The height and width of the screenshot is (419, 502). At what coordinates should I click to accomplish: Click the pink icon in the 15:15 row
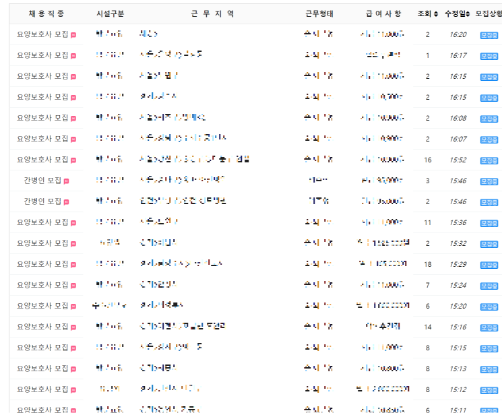click(73, 348)
